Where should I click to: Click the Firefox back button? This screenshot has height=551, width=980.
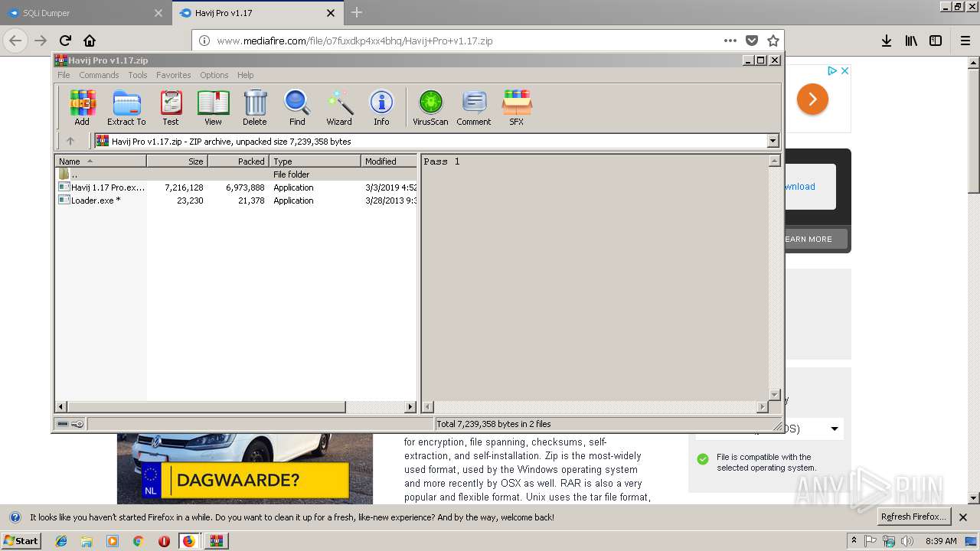pyautogui.click(x=15, y=41)
